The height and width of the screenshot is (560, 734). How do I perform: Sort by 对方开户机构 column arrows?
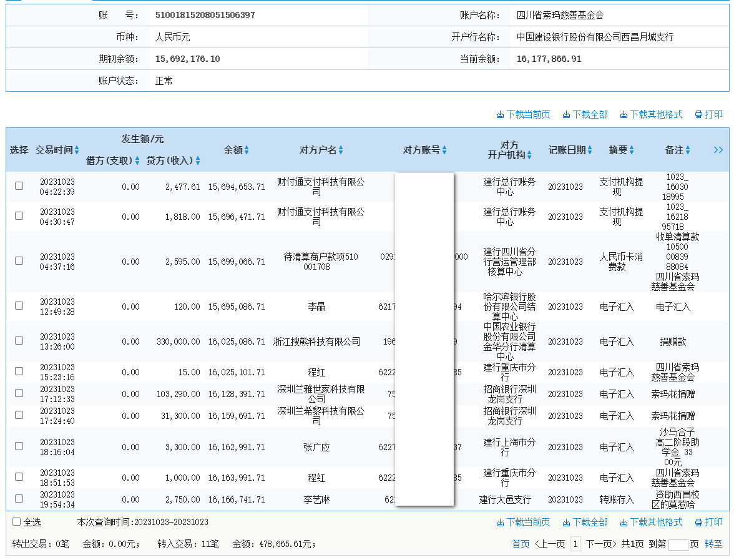(529, 155)
